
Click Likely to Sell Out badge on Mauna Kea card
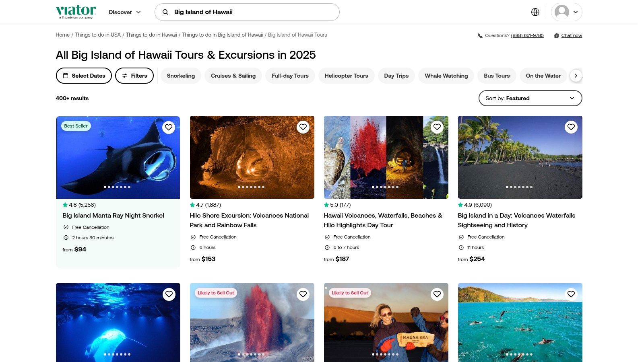(x=350, y=293)
